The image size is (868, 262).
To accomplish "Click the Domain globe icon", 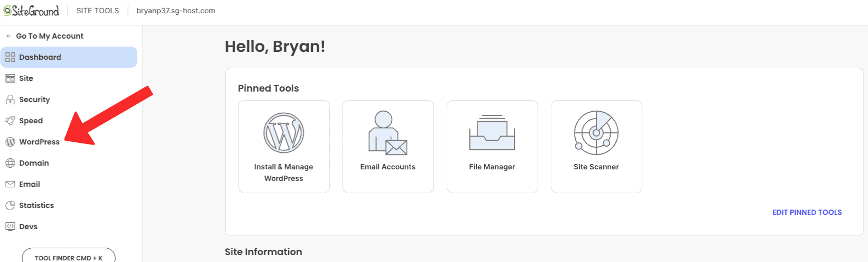I will (10, 163).
